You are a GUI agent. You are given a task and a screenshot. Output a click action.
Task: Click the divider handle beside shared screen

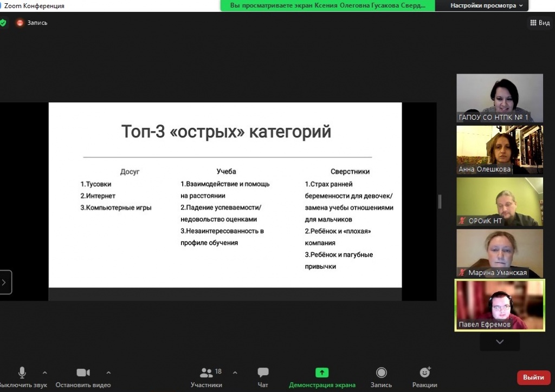click(x=440, y=201)
